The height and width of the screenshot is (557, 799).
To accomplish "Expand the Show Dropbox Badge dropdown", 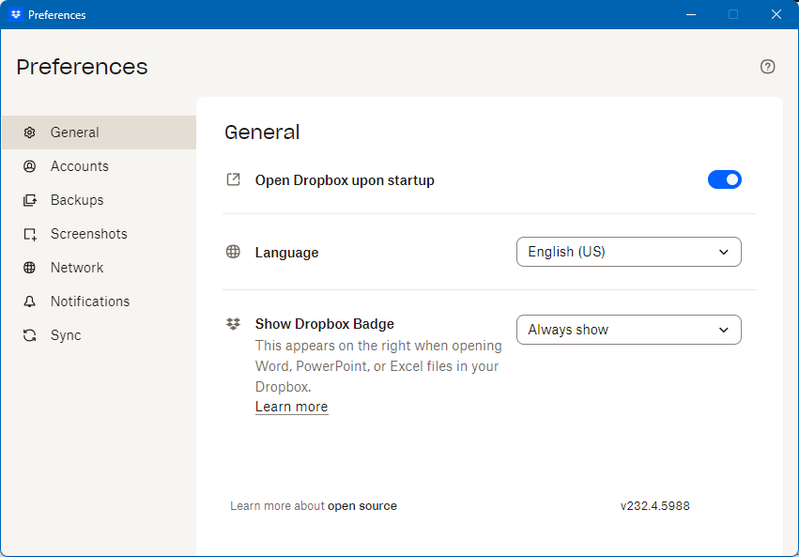I will pyautogui.click(x=628, y=330).
